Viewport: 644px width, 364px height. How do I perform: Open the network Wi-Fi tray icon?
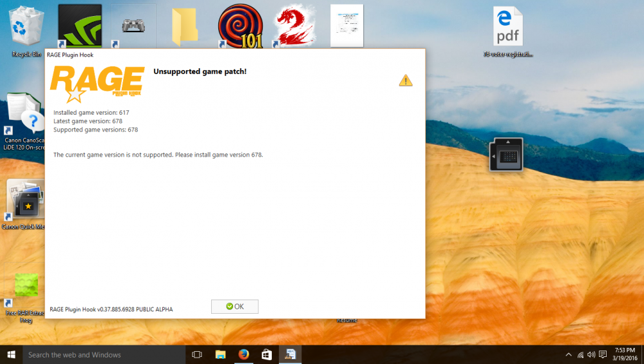[x=580, y=354]
